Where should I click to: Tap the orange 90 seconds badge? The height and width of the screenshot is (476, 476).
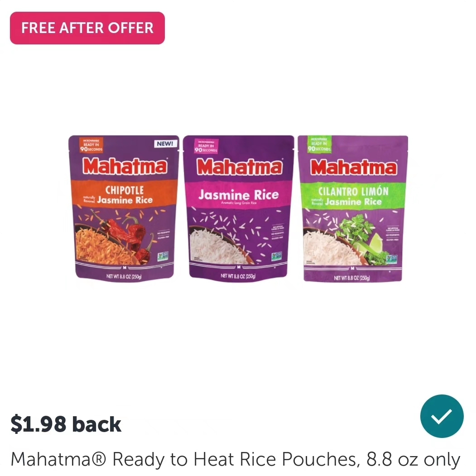(x=91, y=145)
